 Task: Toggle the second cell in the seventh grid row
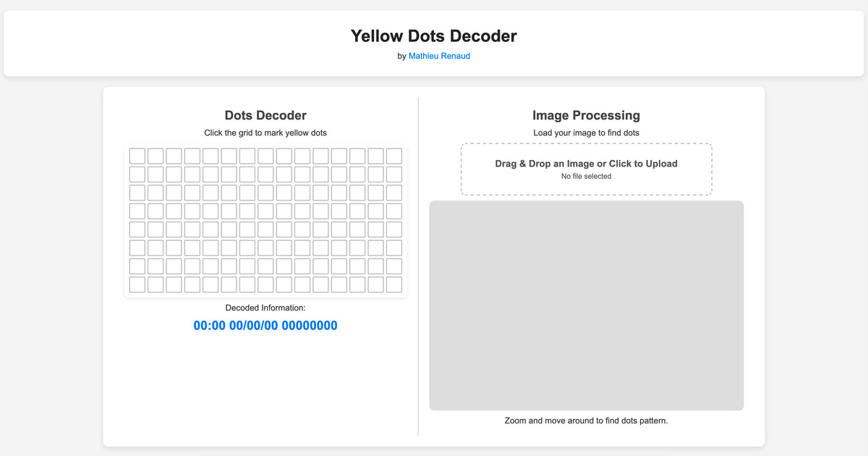coord(156,266)
